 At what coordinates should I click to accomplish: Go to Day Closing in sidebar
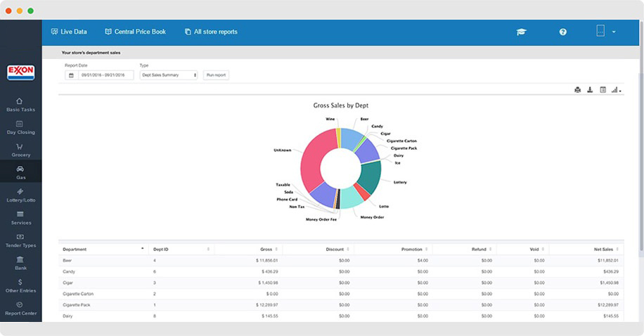tap(20, 127)
